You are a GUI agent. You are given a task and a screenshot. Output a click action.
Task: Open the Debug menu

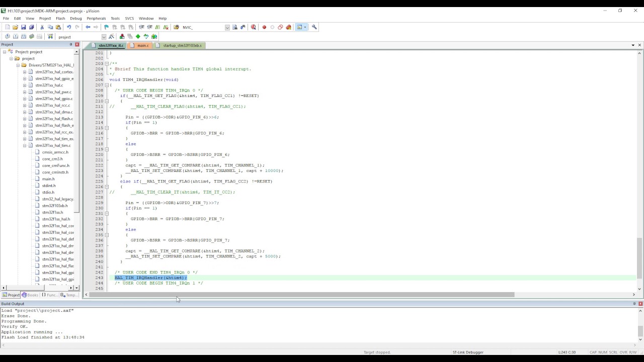76,18
